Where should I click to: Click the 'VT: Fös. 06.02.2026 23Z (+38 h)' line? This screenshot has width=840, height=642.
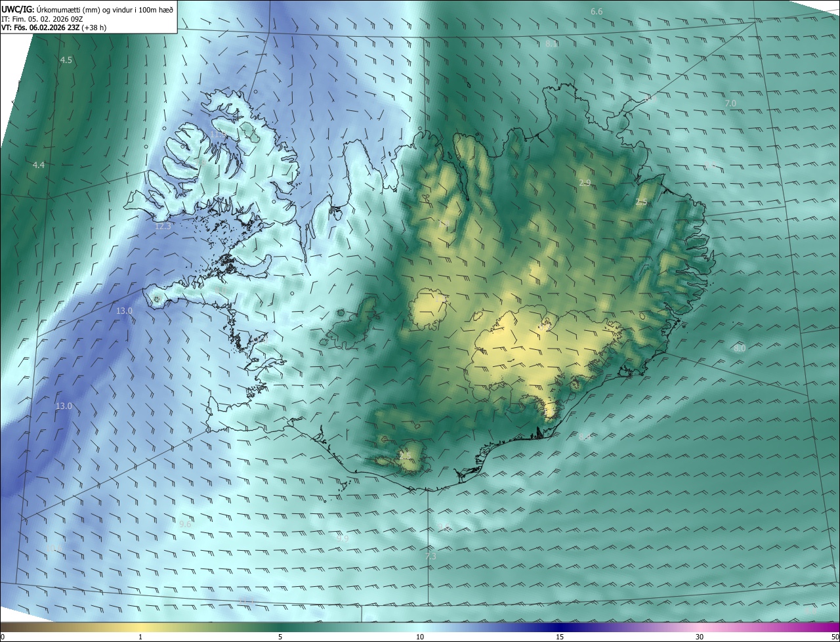click(54, 28)
